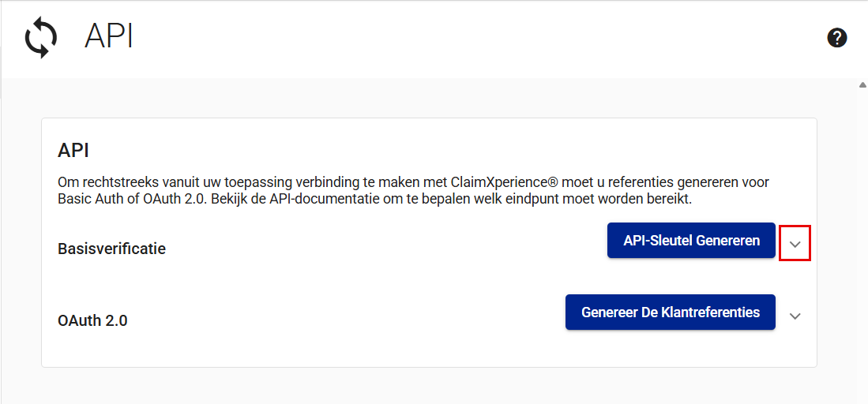
Task: Expand the OAuth 2.0 chevron arrow
Action: (x=795, y=316)
